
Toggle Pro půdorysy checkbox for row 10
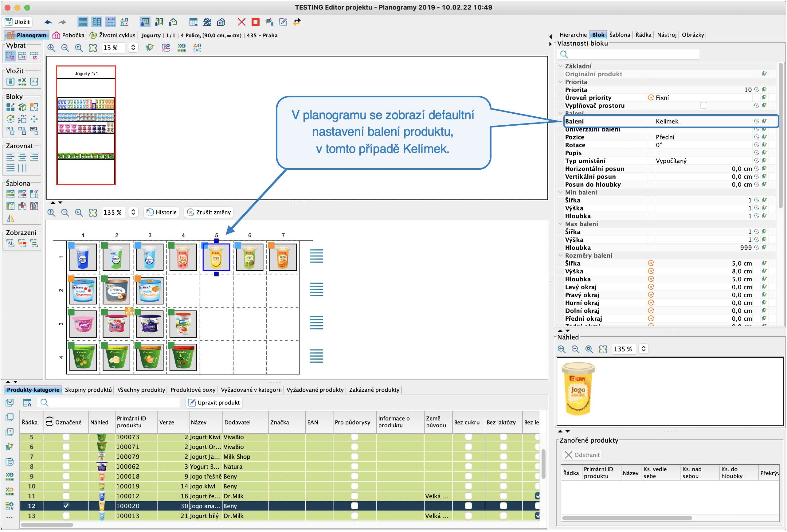click(x=354, y=486)
